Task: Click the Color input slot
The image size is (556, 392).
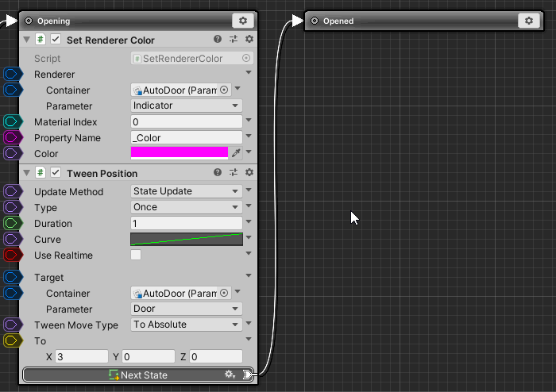Action: 13,153
